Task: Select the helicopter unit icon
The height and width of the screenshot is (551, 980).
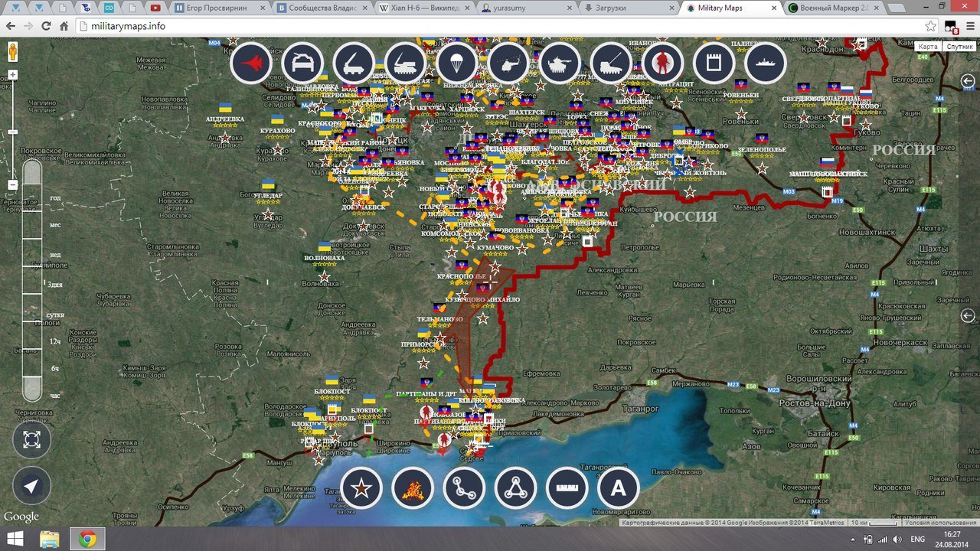Action: (x=508, y=64)
